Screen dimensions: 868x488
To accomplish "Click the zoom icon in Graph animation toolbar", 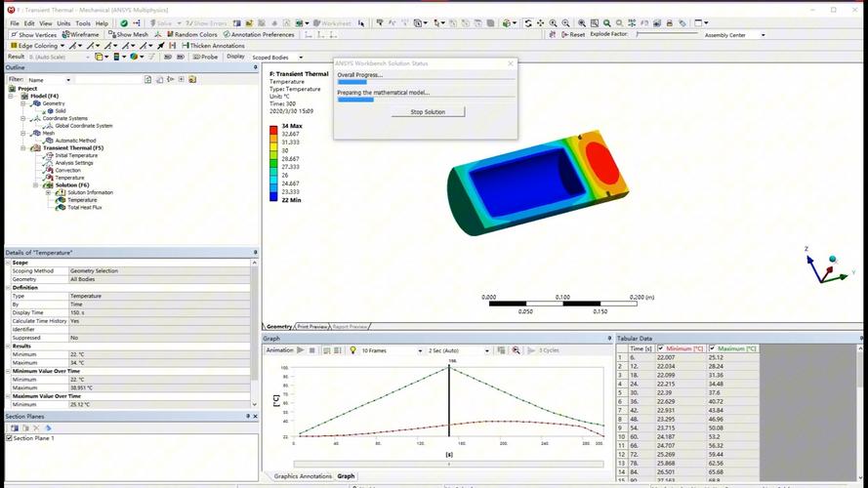I will click(x=516, y=350).
